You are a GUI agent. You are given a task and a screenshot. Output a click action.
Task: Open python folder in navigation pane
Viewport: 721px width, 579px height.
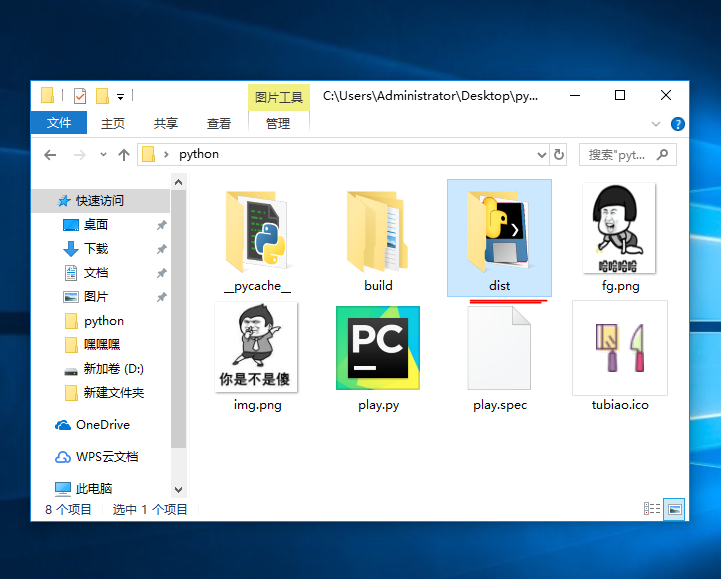pyautogui.click(x=103, y=321)
